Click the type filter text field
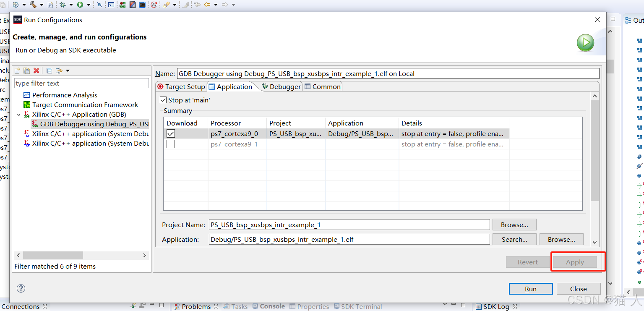644x311 pixels. click(x=81, y=83)
